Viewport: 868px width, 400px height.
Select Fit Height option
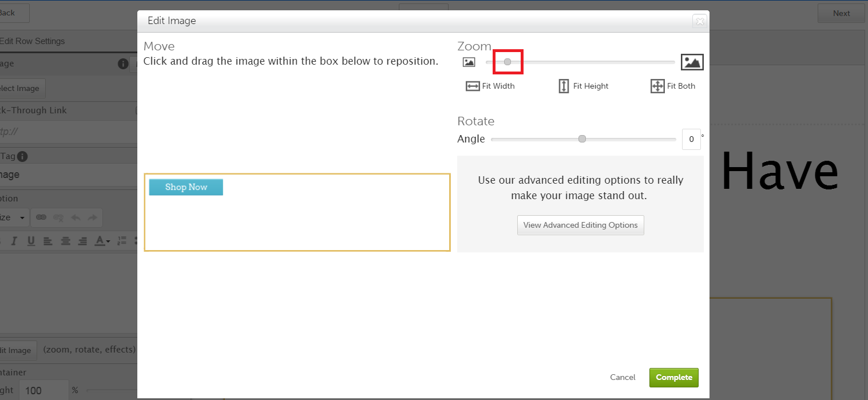coord(583,86)
